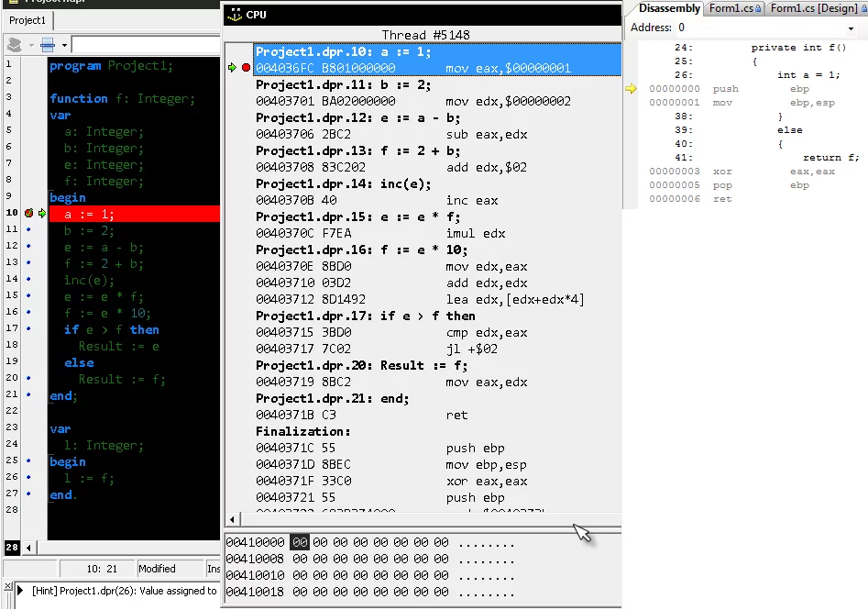Click the breakpoint icon on line 10
The width and height of the screenshot is (868, 610).
[29, 213]
